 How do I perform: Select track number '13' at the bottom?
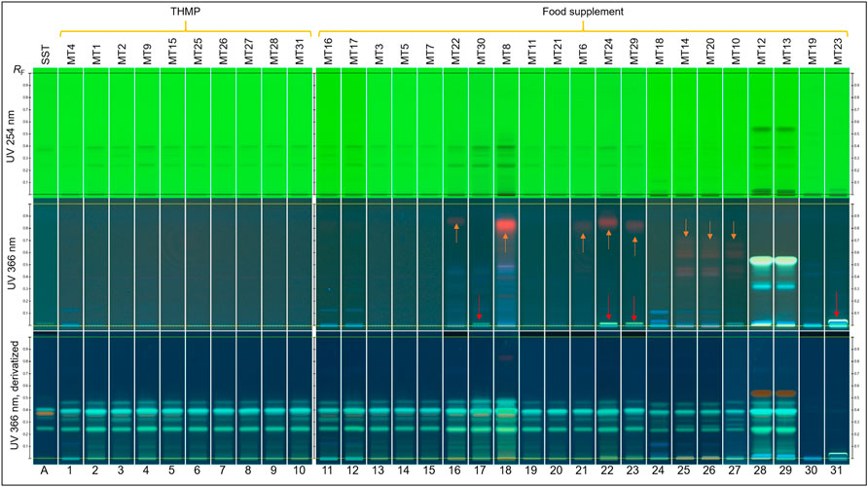point(379,471)
